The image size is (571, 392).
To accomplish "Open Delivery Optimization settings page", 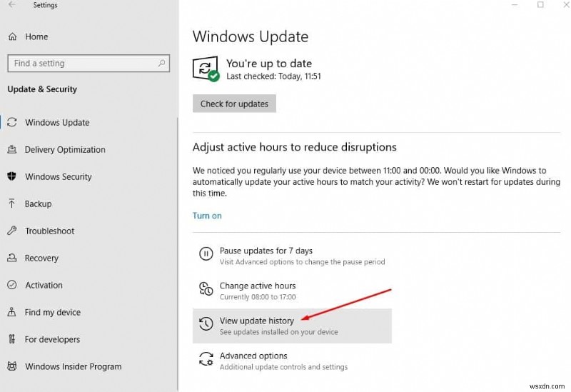I will [65, 149].
